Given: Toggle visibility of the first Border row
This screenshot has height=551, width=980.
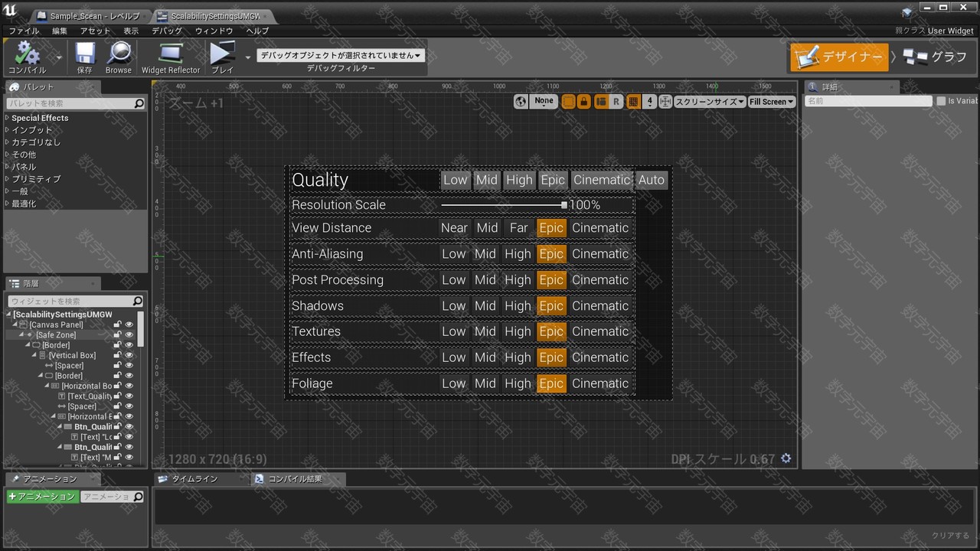Looking at the screenshot, I should tap(129, 345).
